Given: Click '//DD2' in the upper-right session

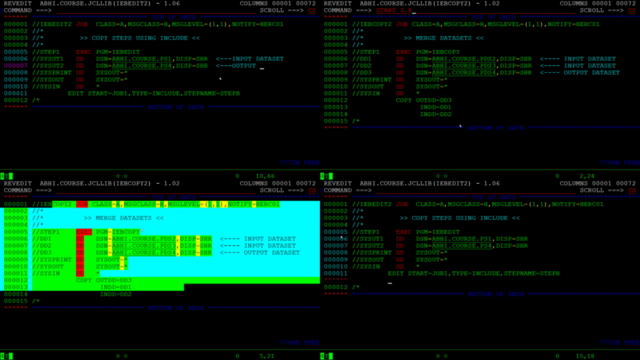Looking at the screenshot, I should pyautogui.click(x=362, y=66).
